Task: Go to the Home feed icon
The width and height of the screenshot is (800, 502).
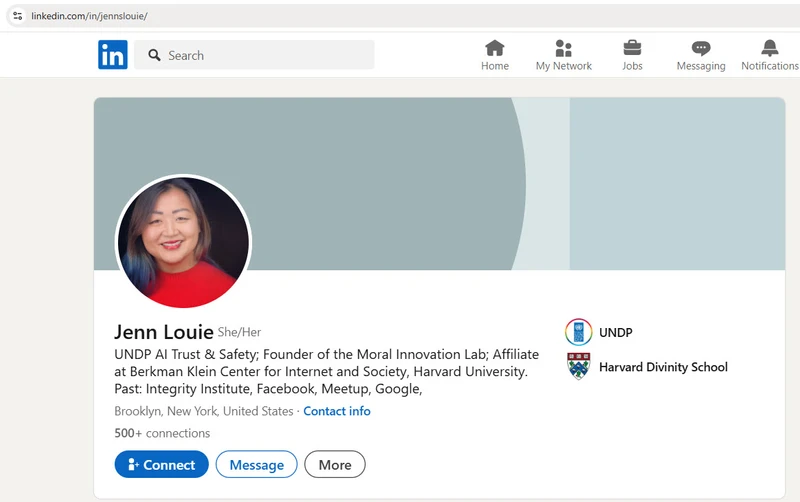Action: pyautogui.click(x=495, y=48)
